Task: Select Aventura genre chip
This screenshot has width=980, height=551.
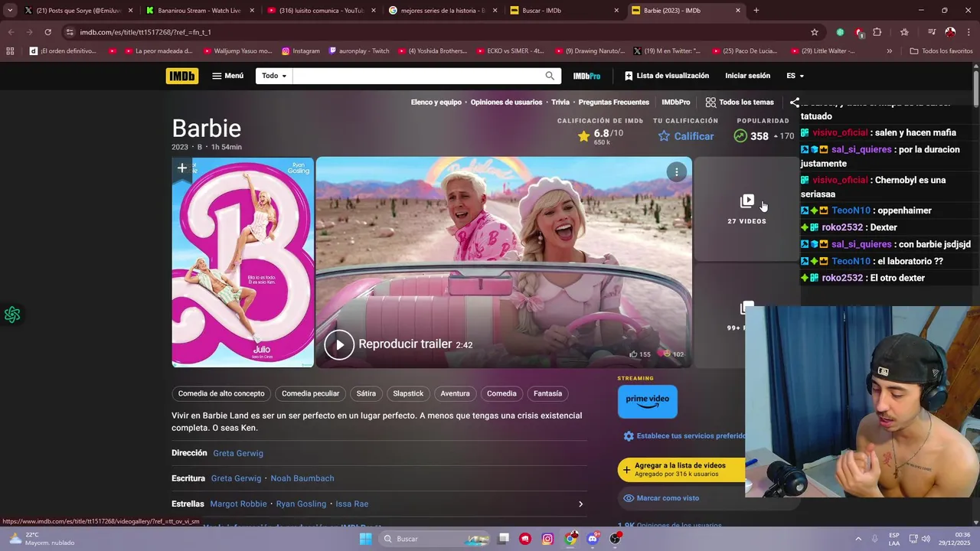Action: click(x=455, y=393)
